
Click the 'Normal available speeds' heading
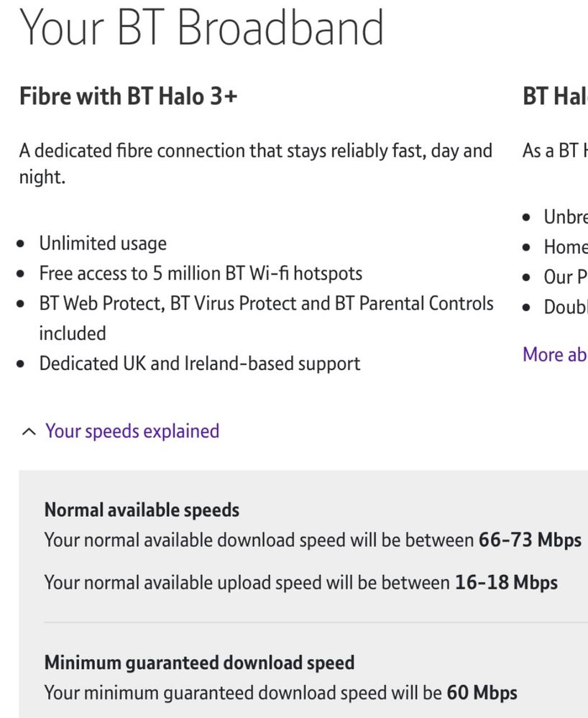(x=142, y=510)
